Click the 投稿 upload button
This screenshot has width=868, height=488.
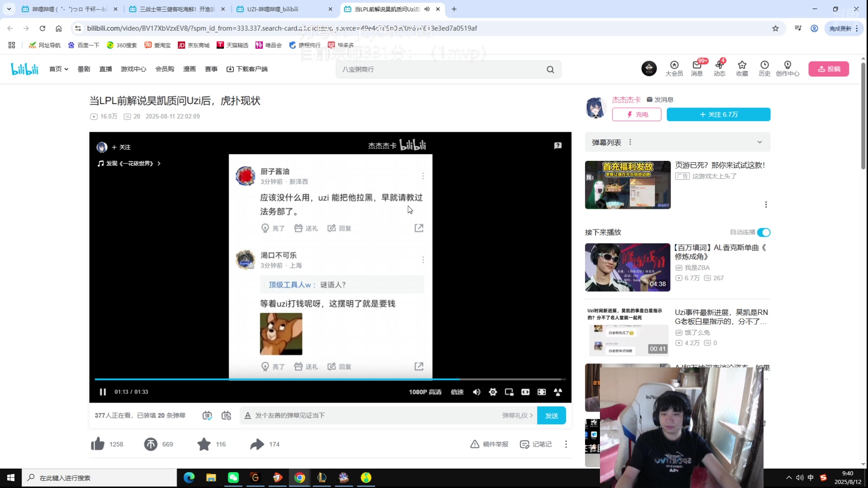(x=829, y=69)
